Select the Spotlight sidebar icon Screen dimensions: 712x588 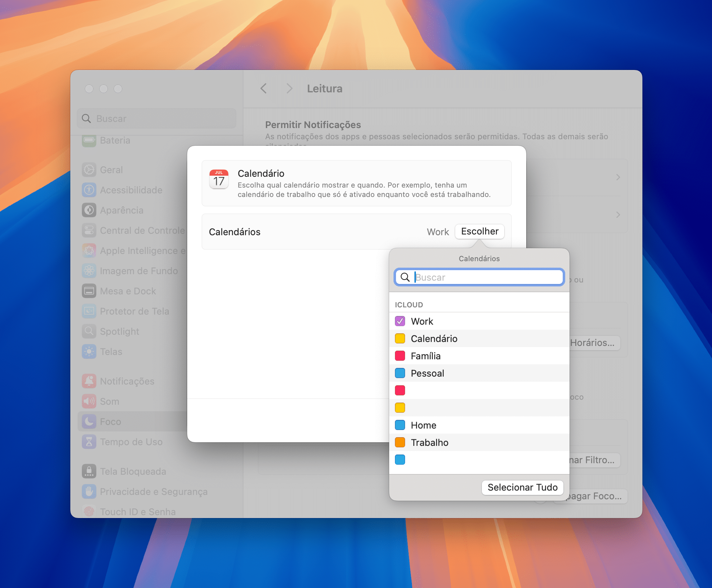89,332
